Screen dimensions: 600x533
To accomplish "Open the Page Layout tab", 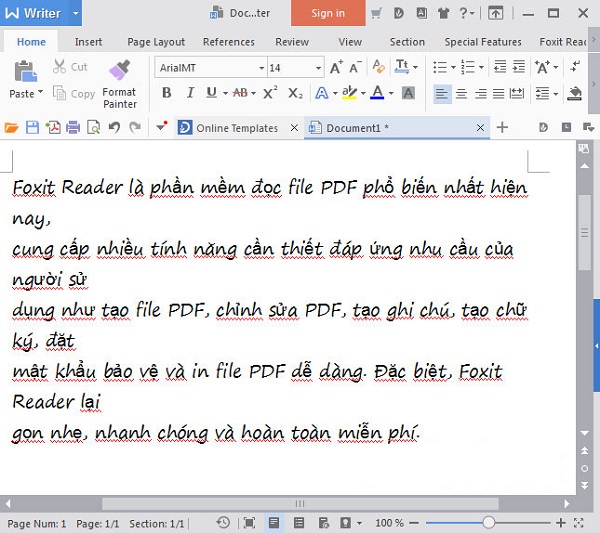I will [x=156, y=42].
